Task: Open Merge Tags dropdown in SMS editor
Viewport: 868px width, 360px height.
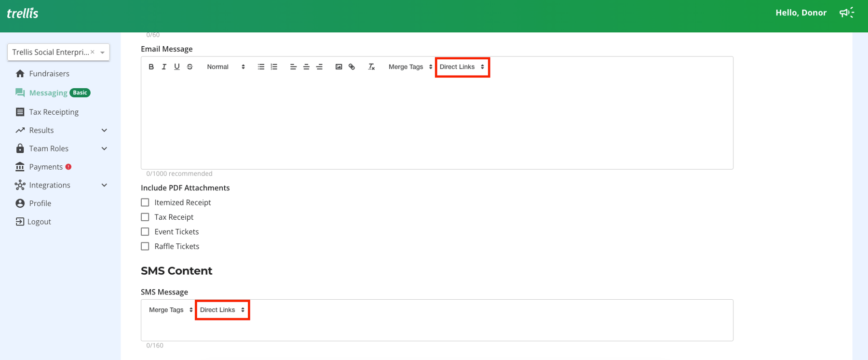Action: tap(171, 310)
